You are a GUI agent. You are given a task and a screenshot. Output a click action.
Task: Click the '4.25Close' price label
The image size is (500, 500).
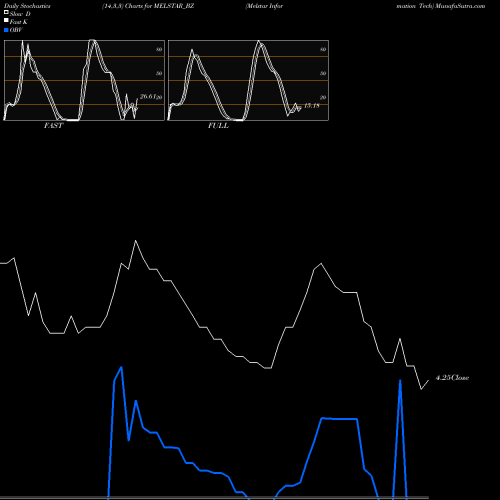click(x=452, y=378)
